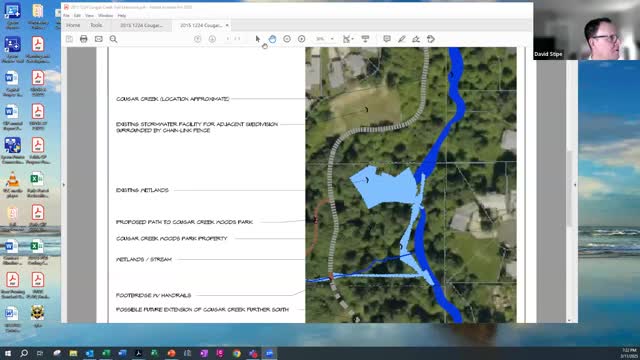The image size is (640, 360).
Task: Switch to the Tools tab
Action: point(96,25)
